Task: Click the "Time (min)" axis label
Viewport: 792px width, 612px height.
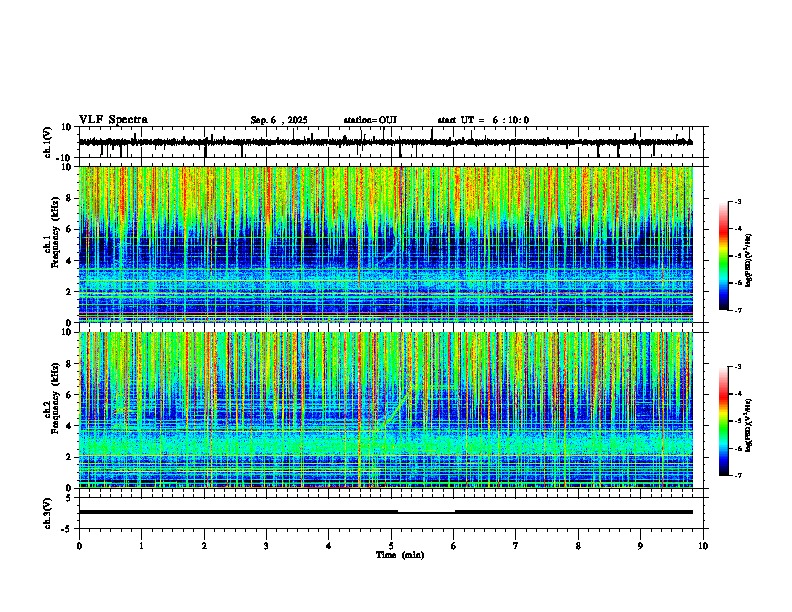Action: 400,555
